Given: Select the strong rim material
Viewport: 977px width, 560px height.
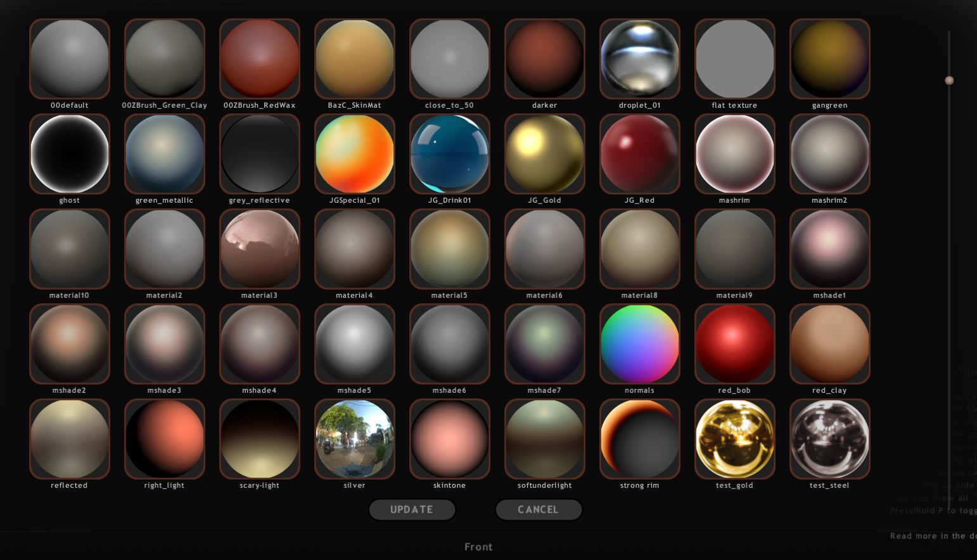Looking at the screenshot, I should 640,439.
